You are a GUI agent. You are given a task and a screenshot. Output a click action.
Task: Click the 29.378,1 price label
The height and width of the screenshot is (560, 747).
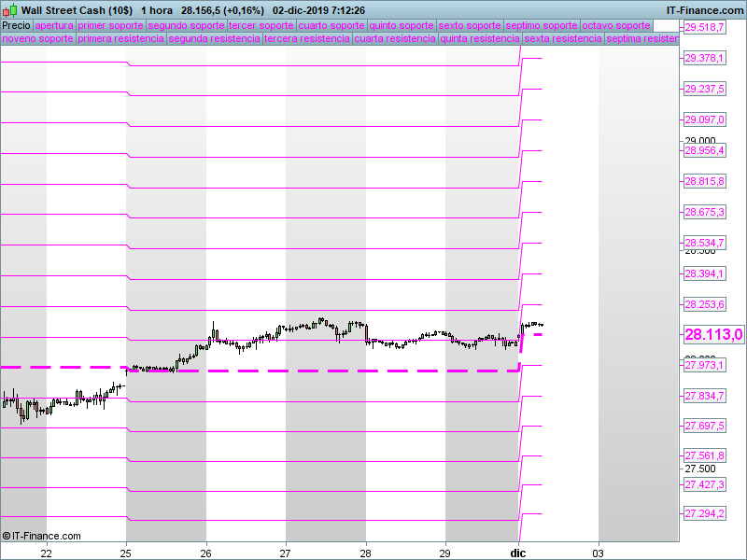(704, 58)
